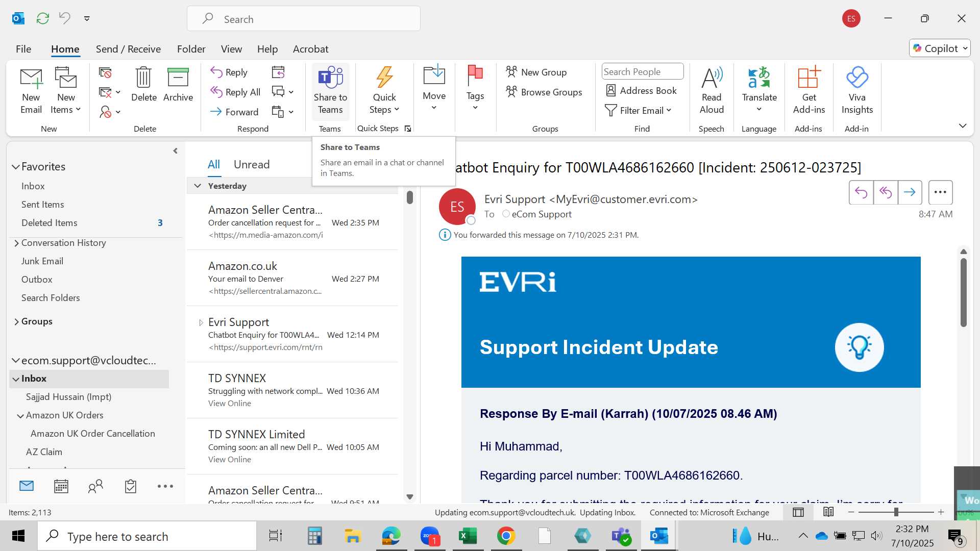Select the Deleted Items folder

click(50, 223)
